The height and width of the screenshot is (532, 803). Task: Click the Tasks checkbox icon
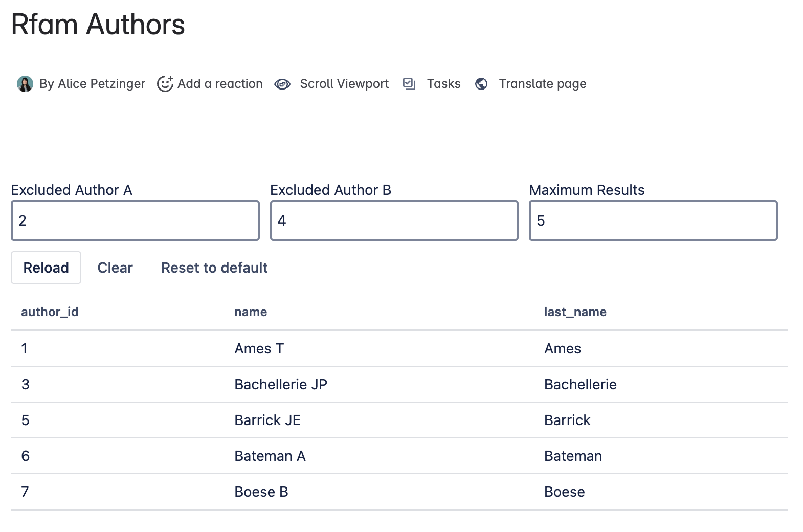409,84
